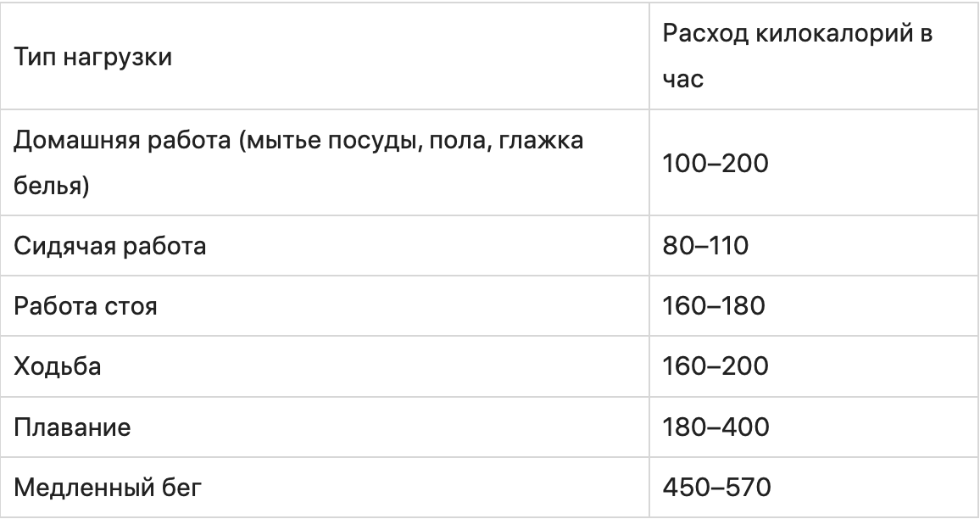The image size is (980, 519).
Task: Select the "Работа стоя" cell
Action: [86, 305]
